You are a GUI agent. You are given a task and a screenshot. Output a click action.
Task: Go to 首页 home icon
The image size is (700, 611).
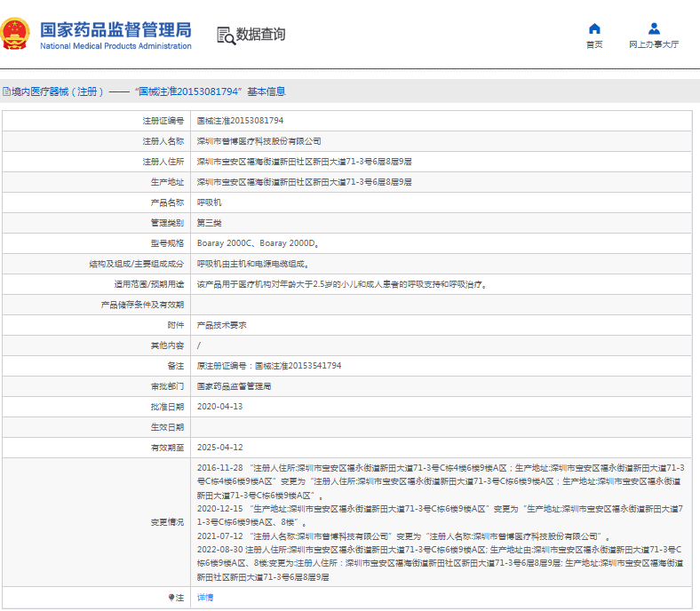click(x=594, y=28)
